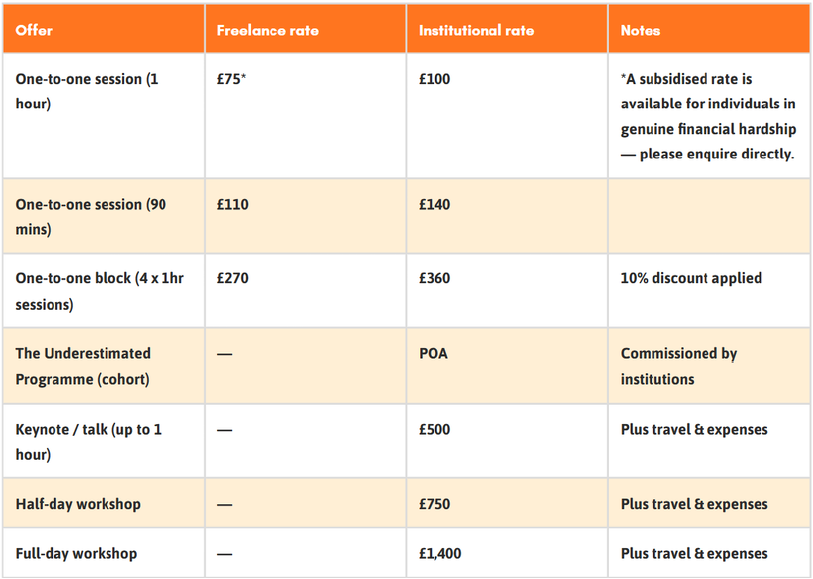
Task: Click the £75* freelance rate cell
Action: click(231, 79)
